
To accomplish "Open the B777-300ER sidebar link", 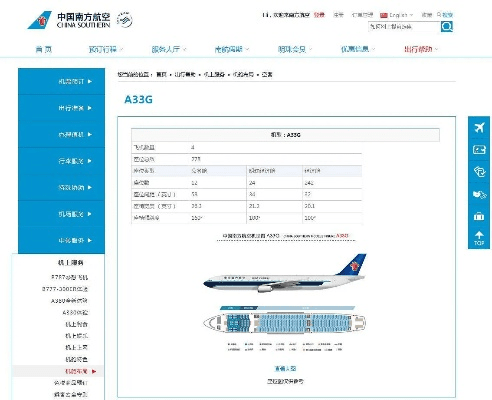I will pyautogui.click(x=65, y=289).
